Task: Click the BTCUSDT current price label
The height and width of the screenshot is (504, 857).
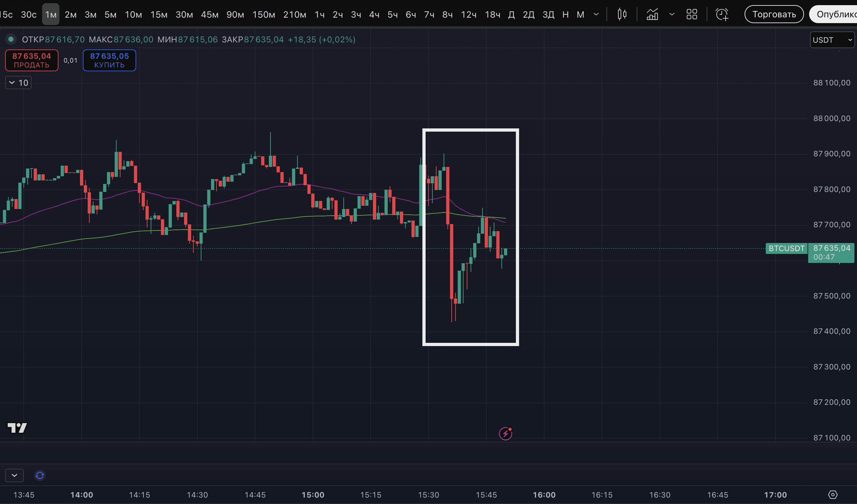Action: pos(786,248)
